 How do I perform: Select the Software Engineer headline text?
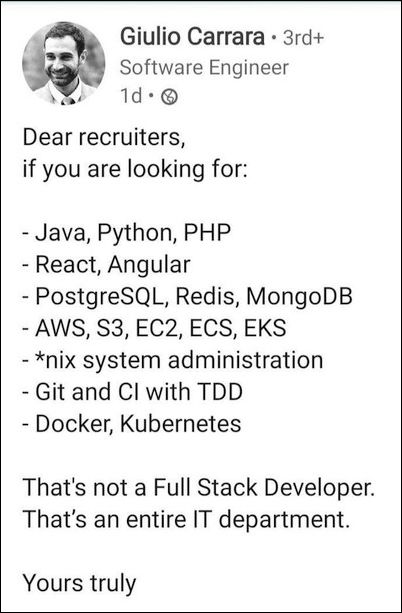204,68
